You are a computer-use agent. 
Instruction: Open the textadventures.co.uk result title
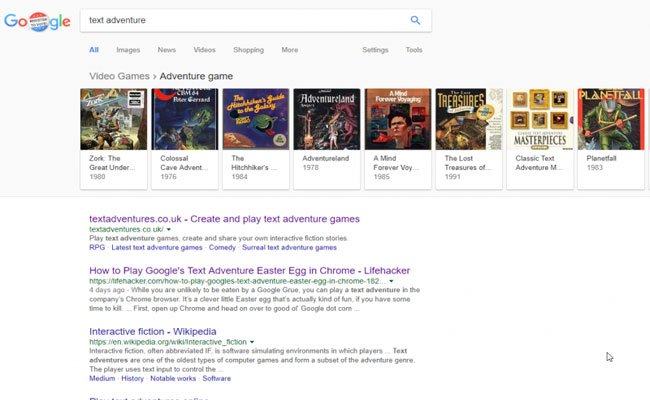tap(224, 219)
